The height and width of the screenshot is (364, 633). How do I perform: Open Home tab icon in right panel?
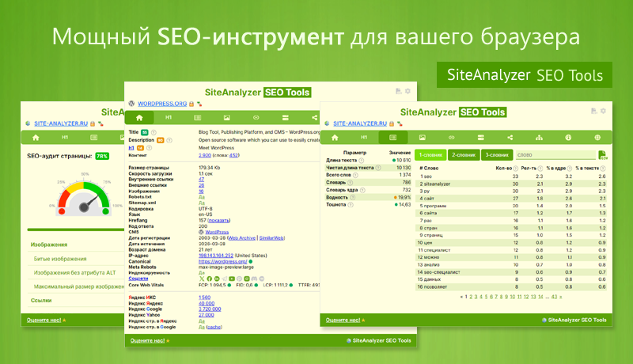[x=335, y=138]
